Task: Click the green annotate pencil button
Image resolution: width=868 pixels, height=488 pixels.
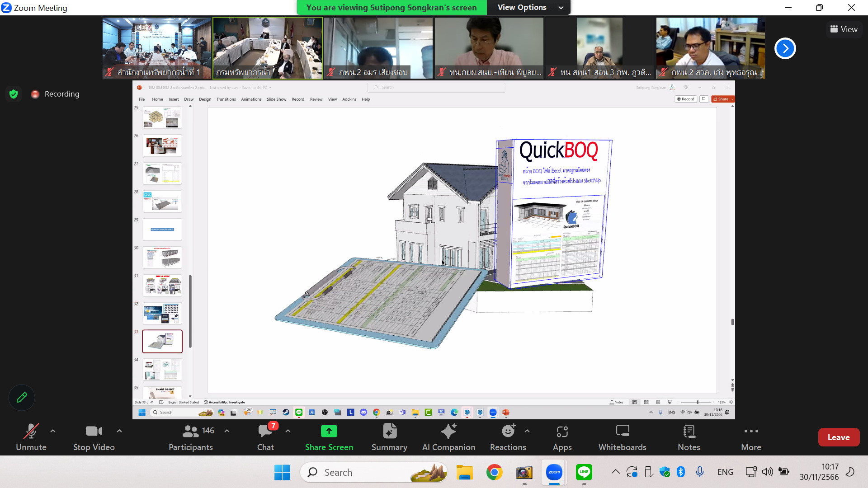Action: 22,398
